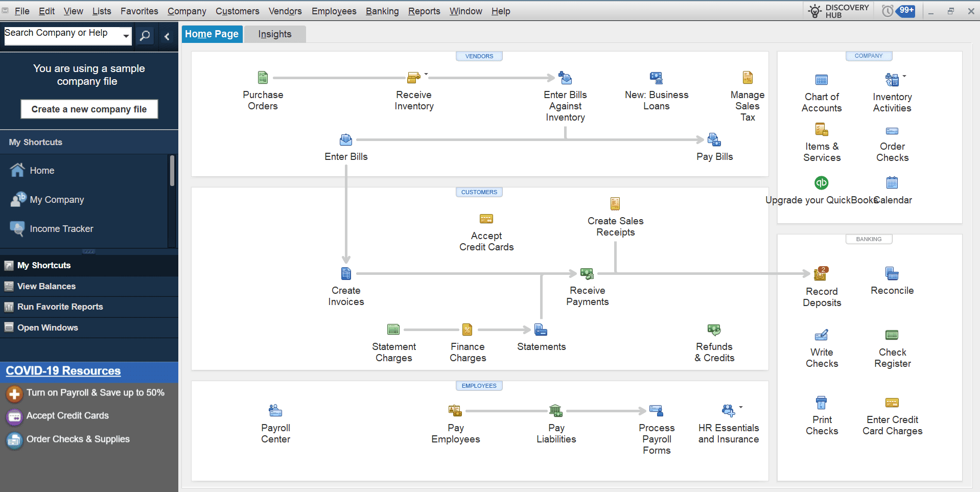Open the Calendar icon
This screenshot has width=980, height=492.
pyautogui.click(x=892, y=182)
